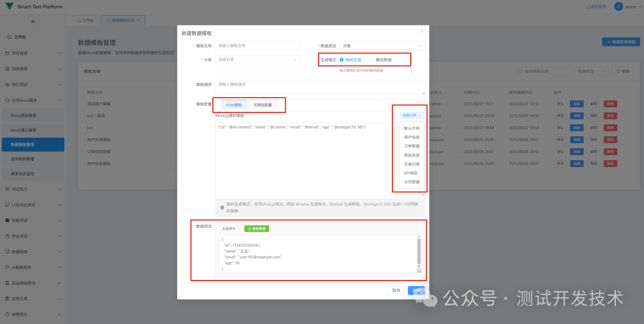Choose API响应 from the example menu
Screen dimensions: 644x324
[412, 173]
